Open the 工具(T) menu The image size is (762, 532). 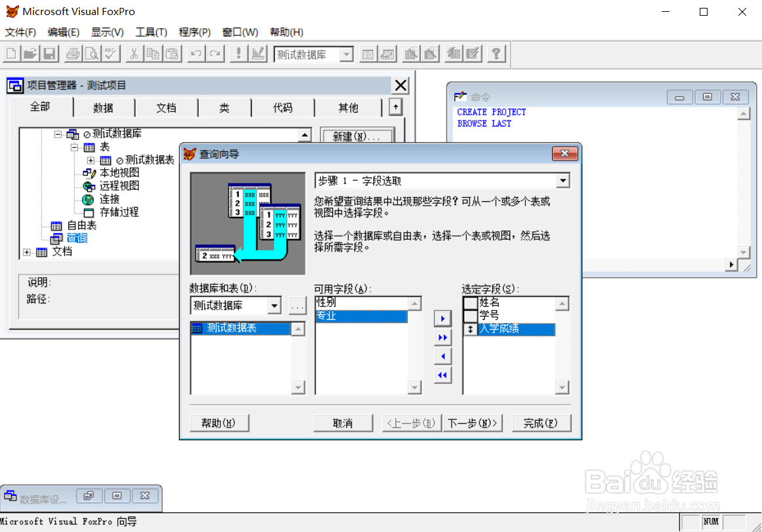pos(151,32)
